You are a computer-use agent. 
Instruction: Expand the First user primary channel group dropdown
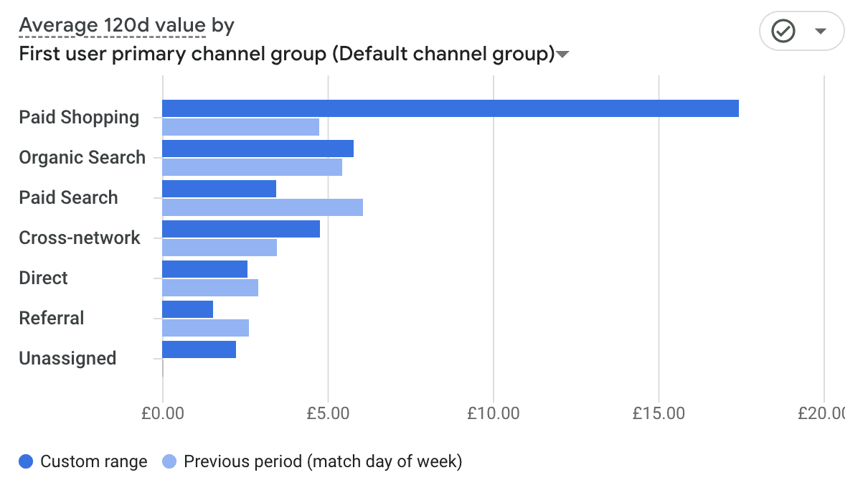[563, 55]
